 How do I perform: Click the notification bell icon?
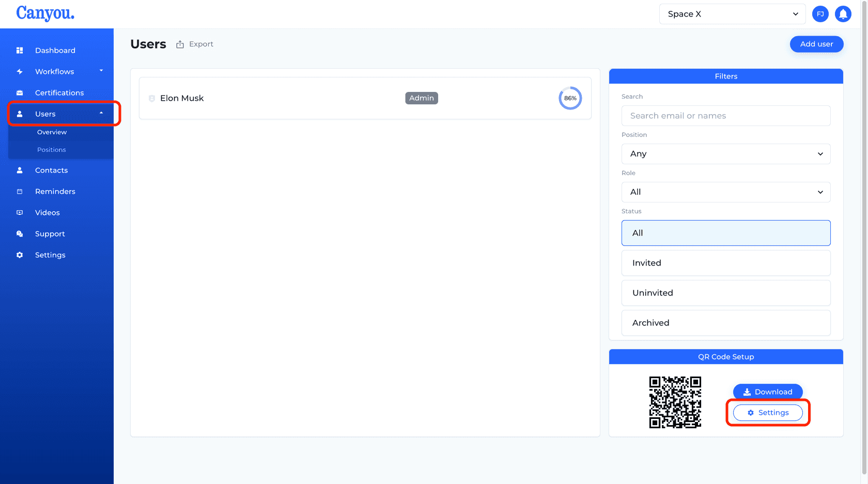tap(843, 14)
